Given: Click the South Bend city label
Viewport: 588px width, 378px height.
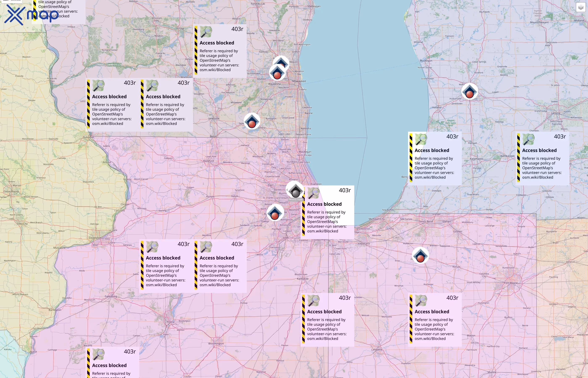Looking at the screenshot, I should coord(426,221).
